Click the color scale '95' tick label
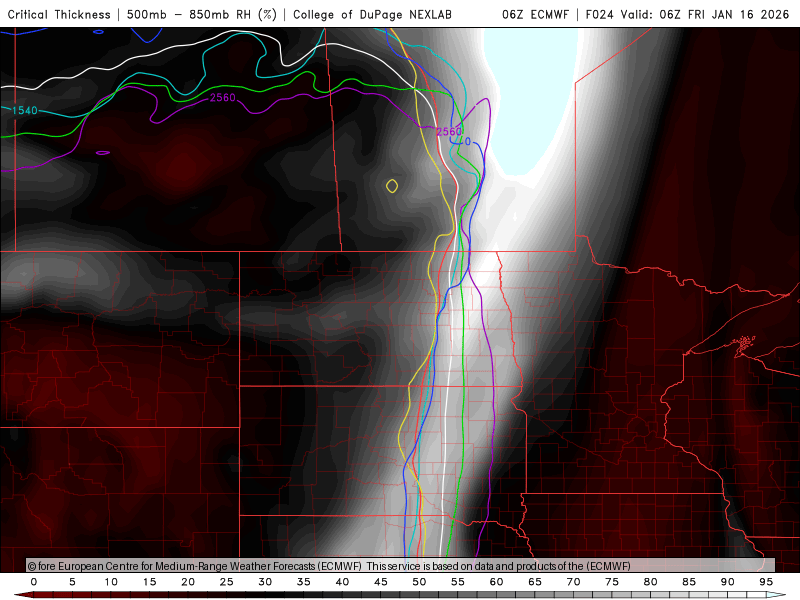This screenshot has width=800, height=600. pyautogui.click(x=766, y=582)
